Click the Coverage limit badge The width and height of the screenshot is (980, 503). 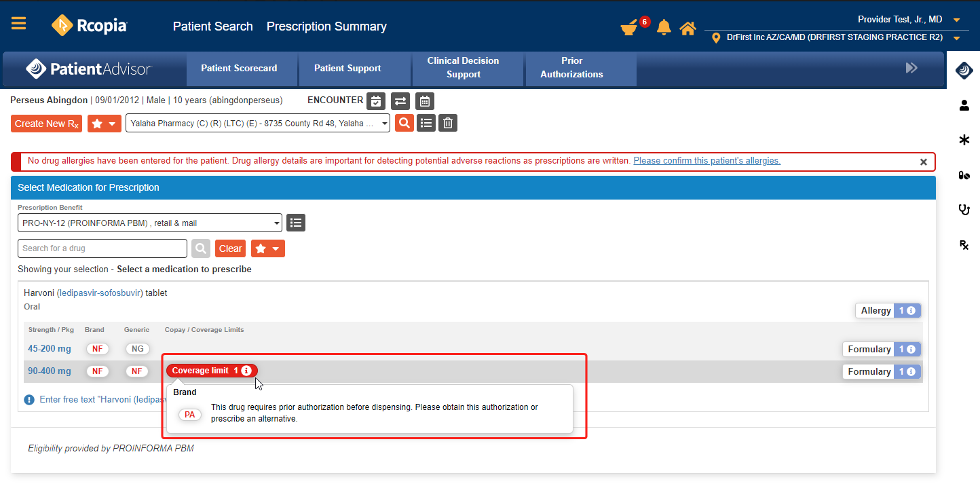212,371
